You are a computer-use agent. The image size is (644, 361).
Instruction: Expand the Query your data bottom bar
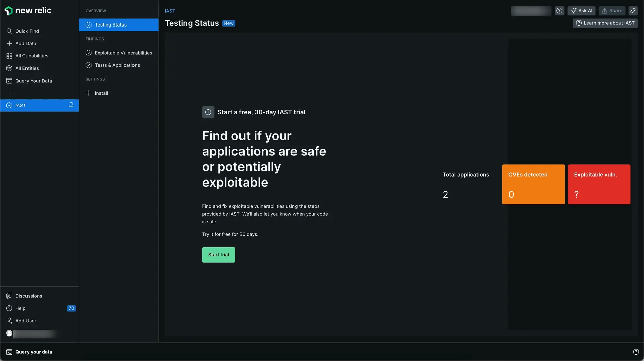(34, 352)
